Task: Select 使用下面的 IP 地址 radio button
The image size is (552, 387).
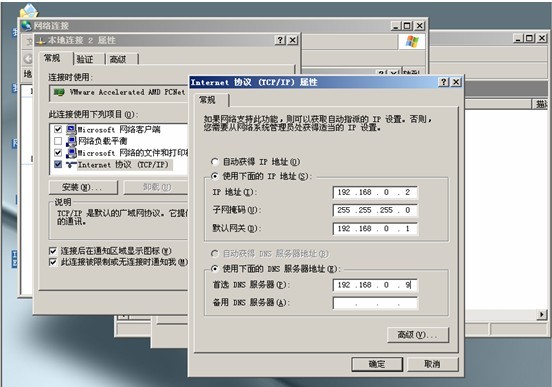Action: coord(214,176)
